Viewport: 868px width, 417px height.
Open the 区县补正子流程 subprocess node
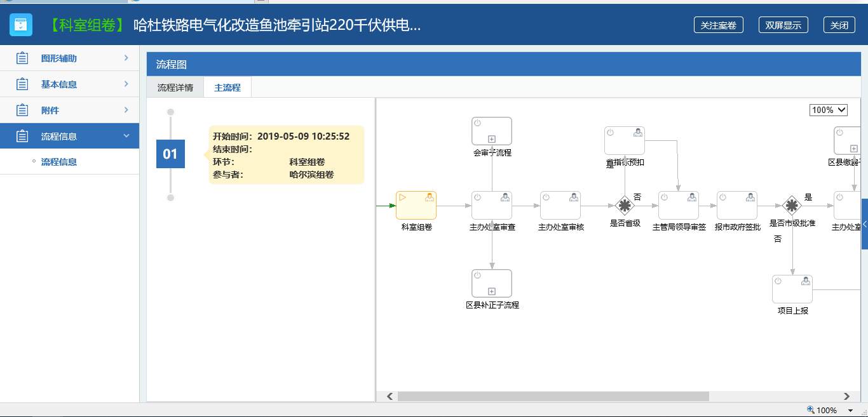[491, 283]
